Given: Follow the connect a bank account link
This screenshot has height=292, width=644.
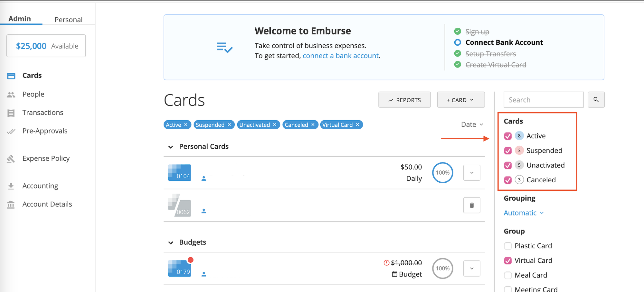Looking at the screenshot, I should point(340,55).
